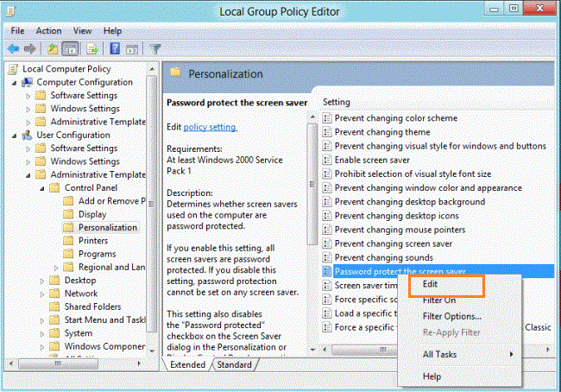561x392 pixels.
Task: Expand Software Settings under Computer Configuration
Action: pos(28,96)
